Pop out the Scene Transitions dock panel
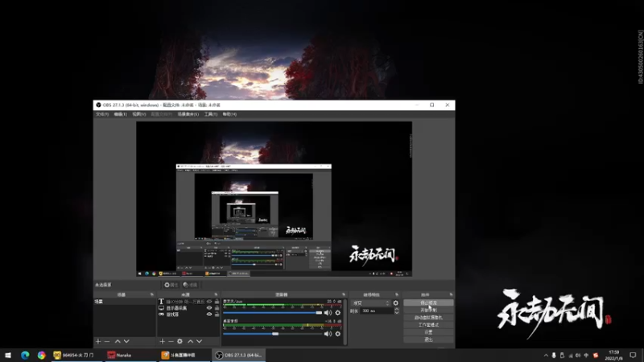The width and height of the screenshot is (644, 362). click(x=397, y=294)
